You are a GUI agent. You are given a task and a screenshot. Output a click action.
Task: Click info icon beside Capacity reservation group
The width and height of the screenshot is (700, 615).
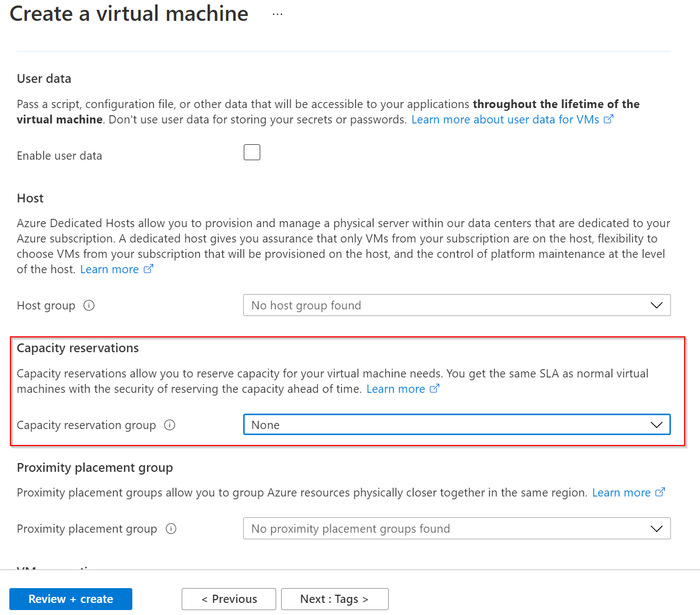coord(170,425)
